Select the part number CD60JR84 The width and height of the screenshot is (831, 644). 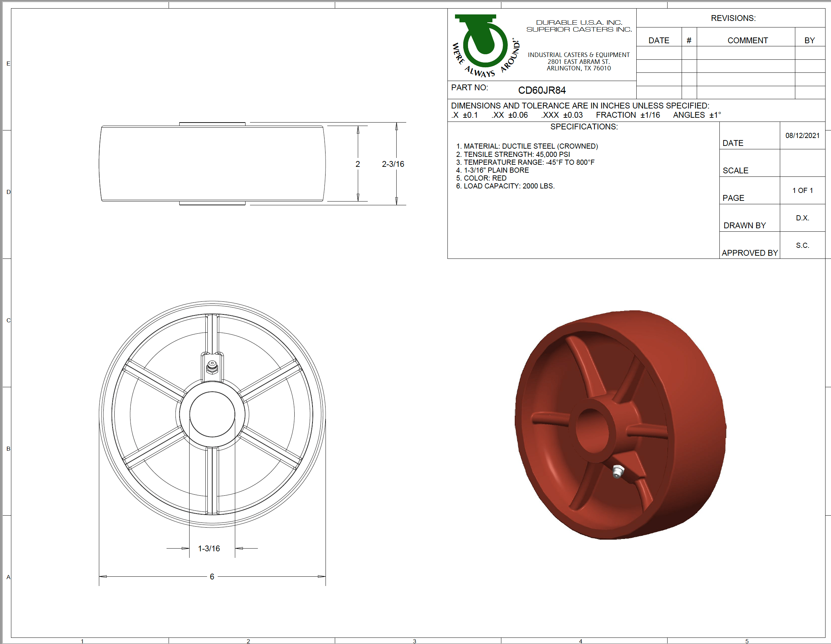pyautogui.click(x=542, y=91)
